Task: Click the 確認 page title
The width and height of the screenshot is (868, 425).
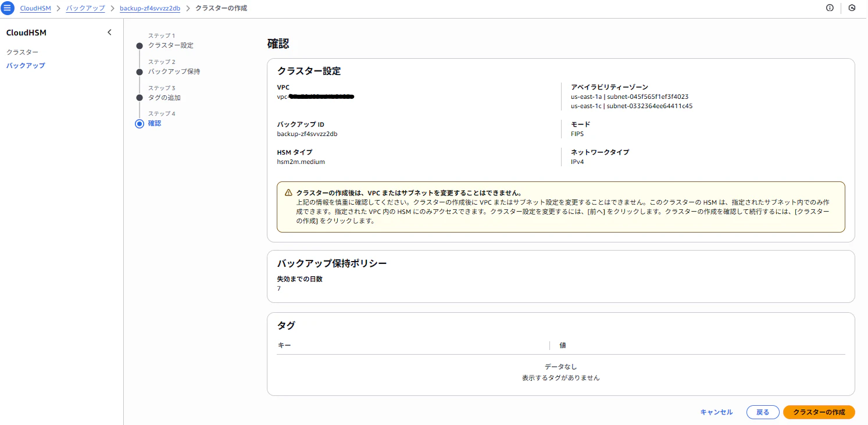Action: 278,44
